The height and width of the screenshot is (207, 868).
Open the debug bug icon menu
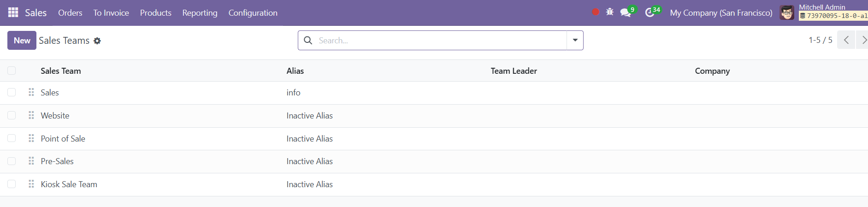click(610, 12)
